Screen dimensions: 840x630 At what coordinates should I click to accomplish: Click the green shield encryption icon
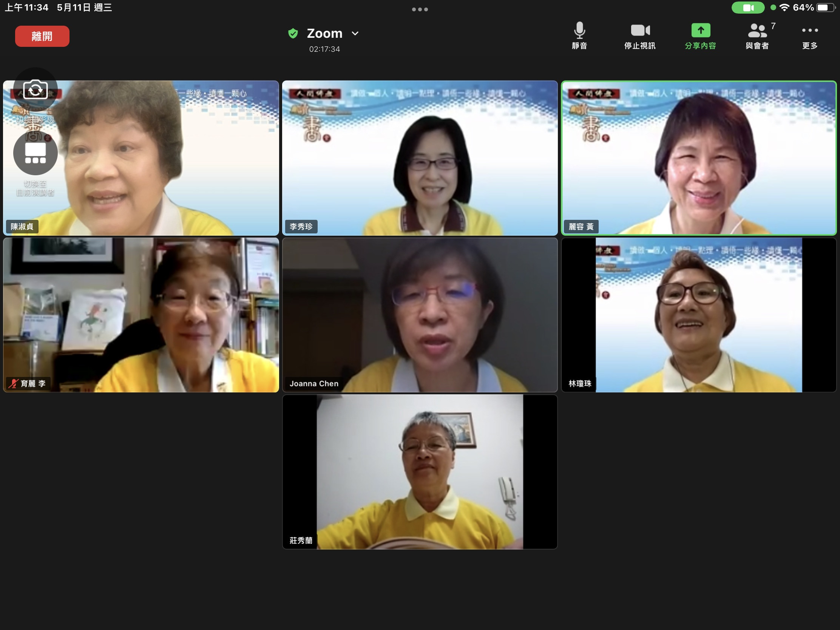click(x=293, y=33)
